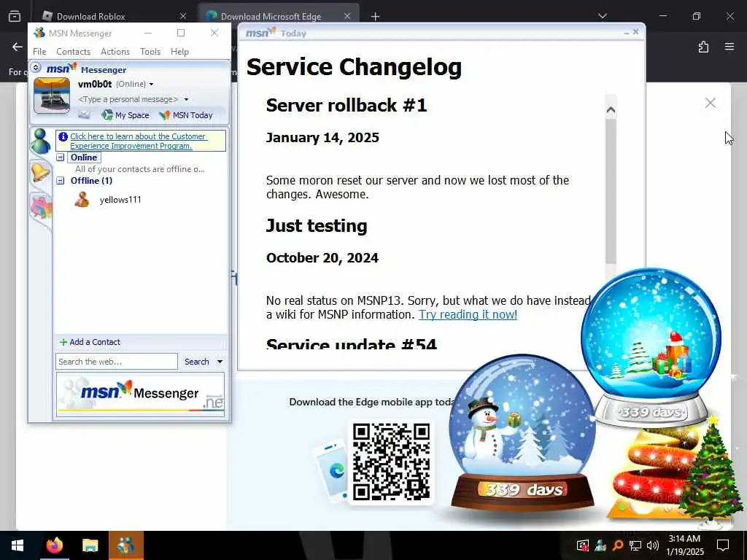Image resolution: width=747 pixels, height=560 pixels.
Task: Open the browser tab list chevron
Action: (602, 16)
